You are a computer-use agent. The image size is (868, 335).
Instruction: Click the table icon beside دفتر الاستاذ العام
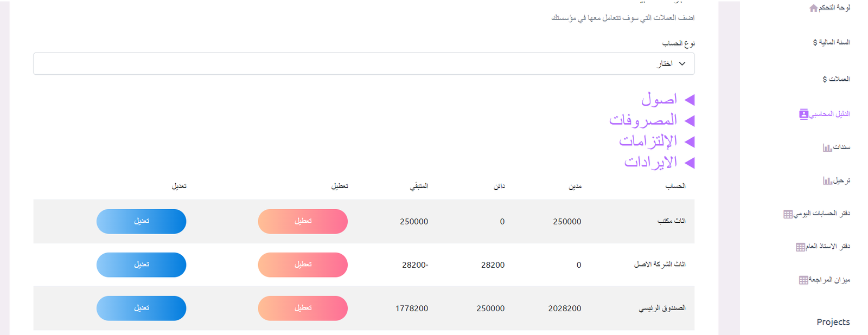[x=800, y=247]
